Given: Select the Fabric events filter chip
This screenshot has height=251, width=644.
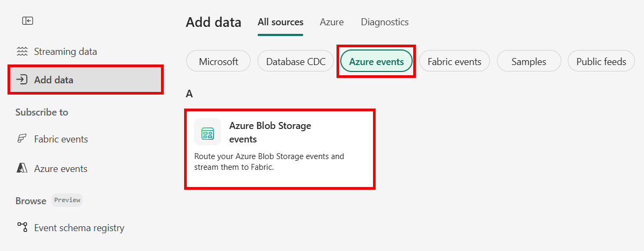Looking at the screenshot, I should 454,61.
